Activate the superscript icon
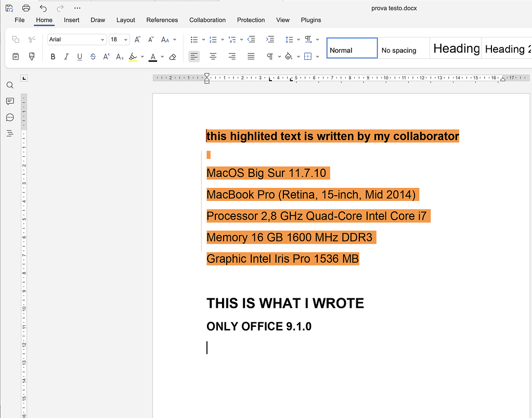The height and width of the screenshot is (418, 532). click(106, 56)
